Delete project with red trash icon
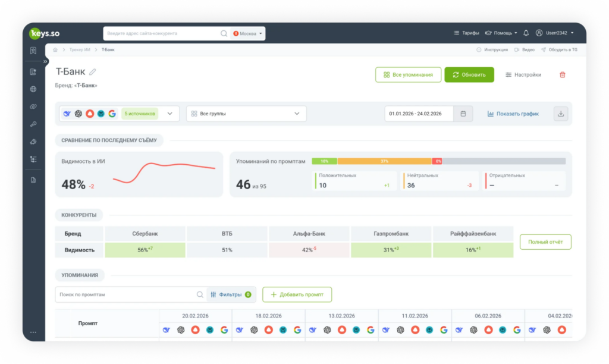This screenshot has height=364, width=609. pos(563,74)
